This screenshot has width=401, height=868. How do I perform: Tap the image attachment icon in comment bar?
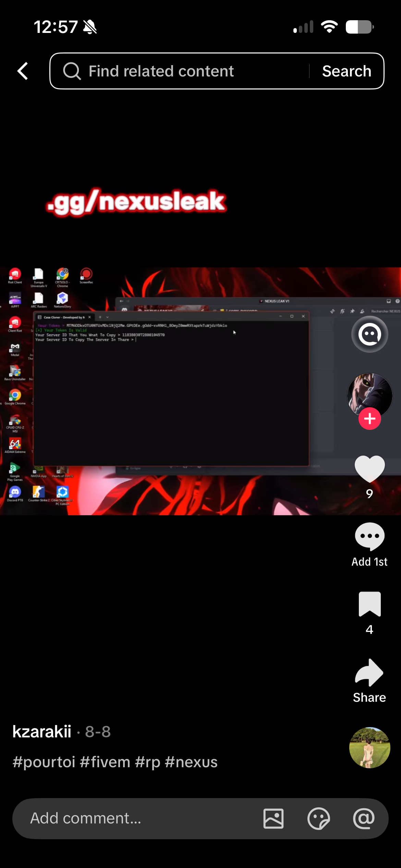click(x=274, y=819)
